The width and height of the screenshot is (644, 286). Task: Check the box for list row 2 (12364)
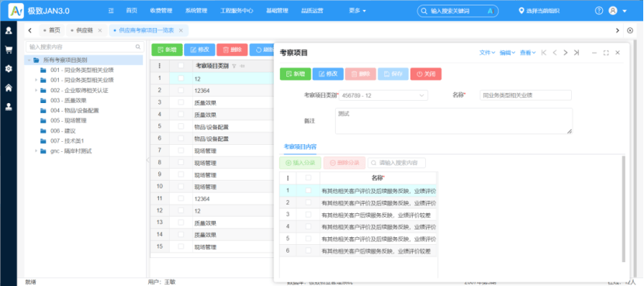point(181,90)
